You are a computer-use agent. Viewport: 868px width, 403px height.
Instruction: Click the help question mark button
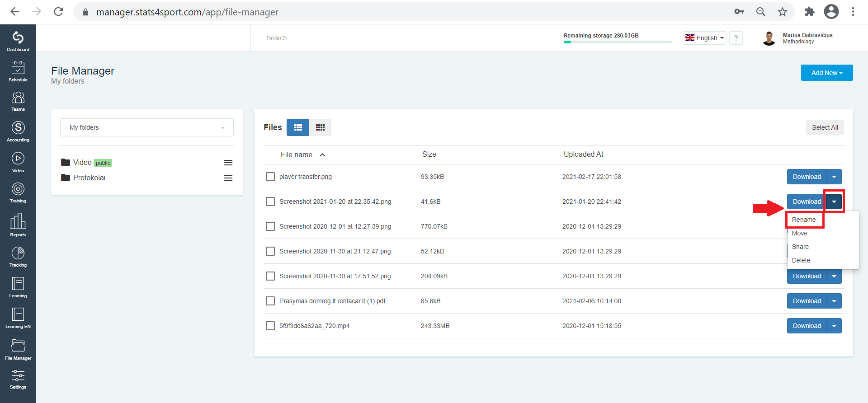pos(736,38)
